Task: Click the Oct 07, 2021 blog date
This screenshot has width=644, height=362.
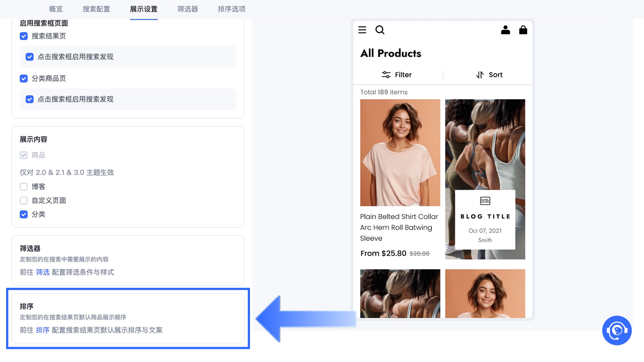Action: 485,231
